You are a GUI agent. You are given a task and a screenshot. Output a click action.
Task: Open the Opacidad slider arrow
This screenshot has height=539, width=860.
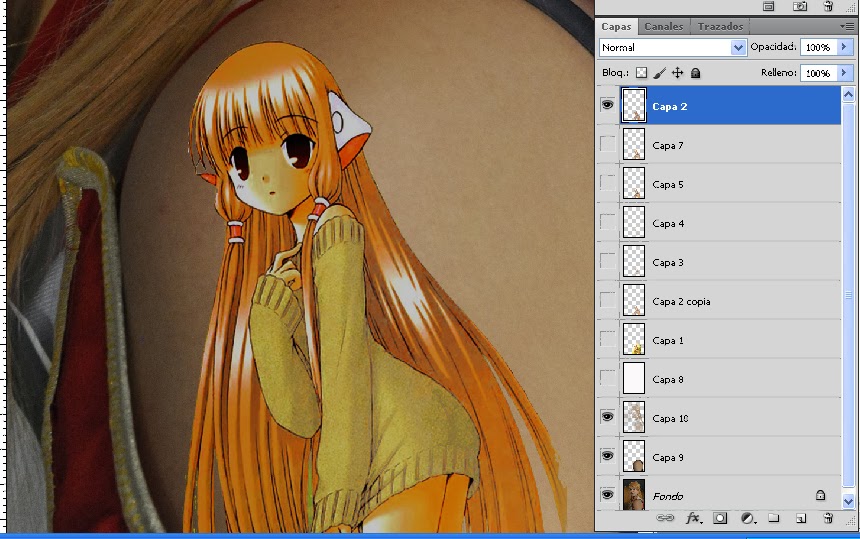pos(845,47)
